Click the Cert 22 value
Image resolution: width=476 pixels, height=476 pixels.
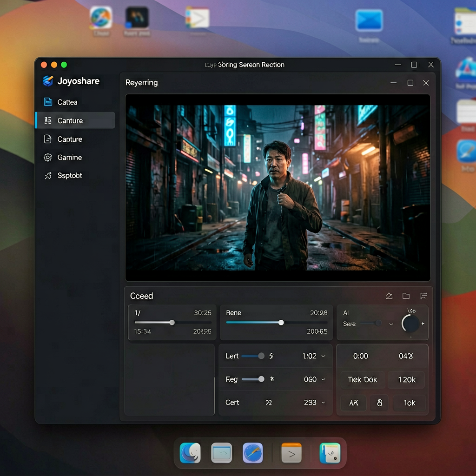269,403
